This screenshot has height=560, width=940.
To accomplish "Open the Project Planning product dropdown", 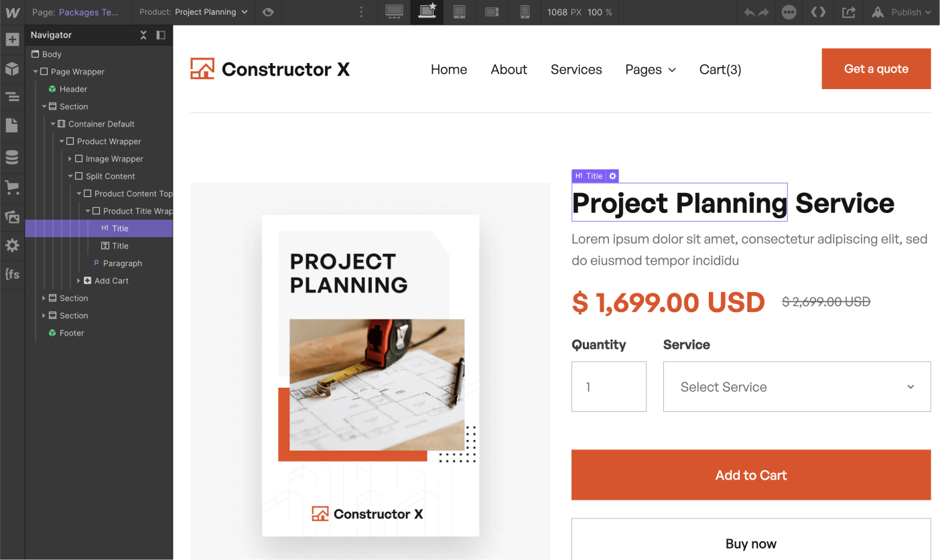I will pos(245,12).
